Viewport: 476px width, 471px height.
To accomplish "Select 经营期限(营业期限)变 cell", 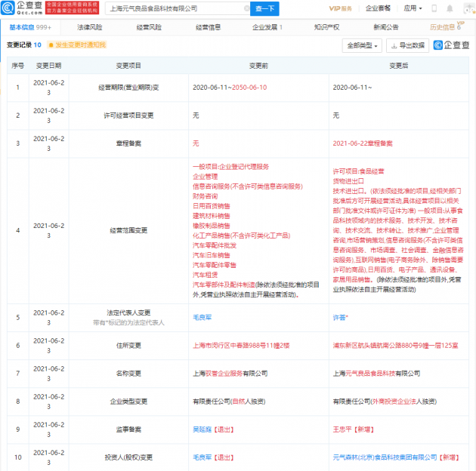I will [128, 88].
